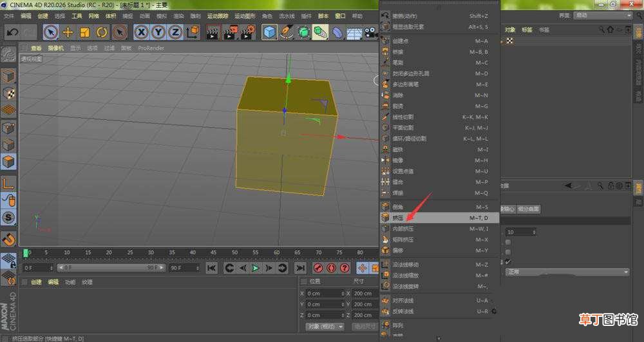Viewport: 644px width, 342px height.
Task: Click the value 10 field in attributes
Action: pos(521,232)
